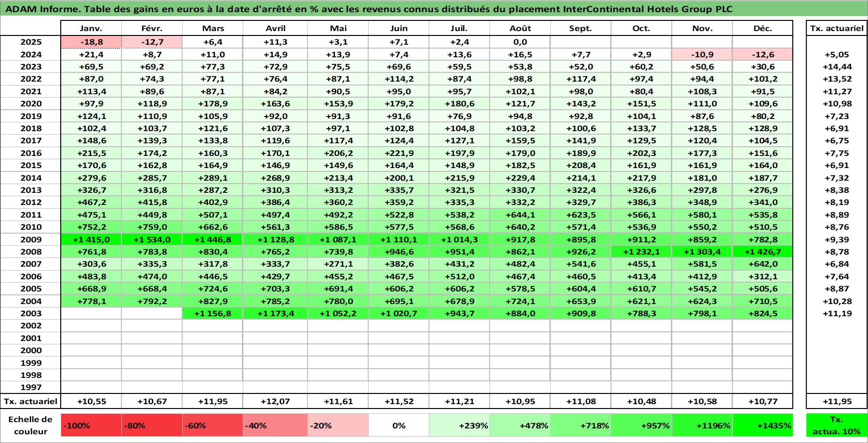Viewport: 868px width, 443px height.
Task: Select the +718% color scale swatch
Action: [580, 425]
